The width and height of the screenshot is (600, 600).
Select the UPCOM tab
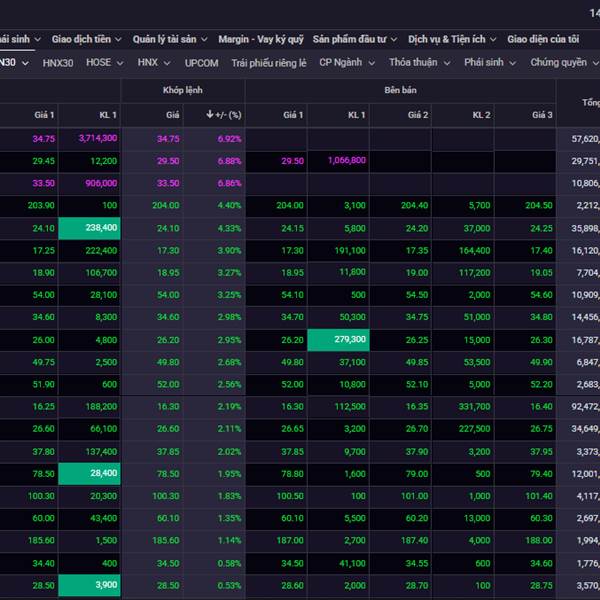coord(201,62)
